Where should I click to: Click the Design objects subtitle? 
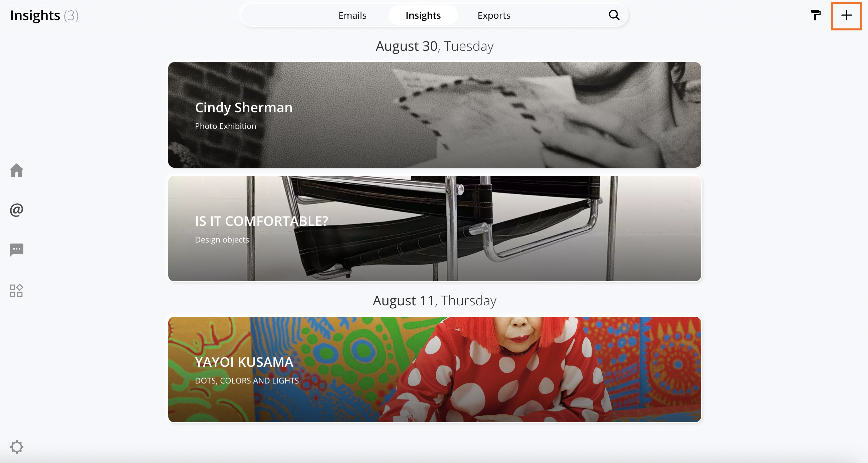coord(222,240)
